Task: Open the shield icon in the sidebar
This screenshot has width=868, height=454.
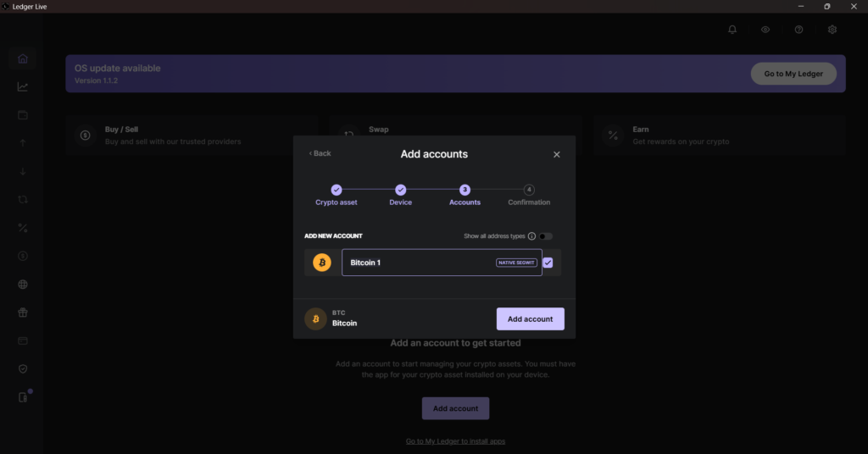Action: (23, 369)
